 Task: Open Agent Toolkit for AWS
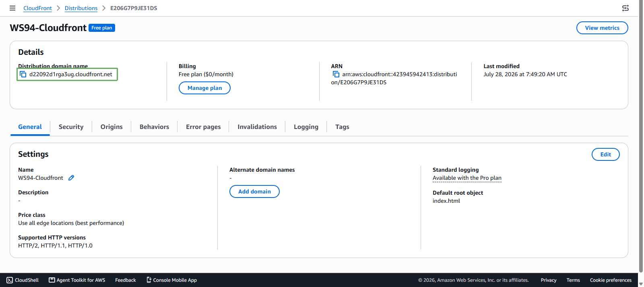pyautogui.click(x=77, y=280)
